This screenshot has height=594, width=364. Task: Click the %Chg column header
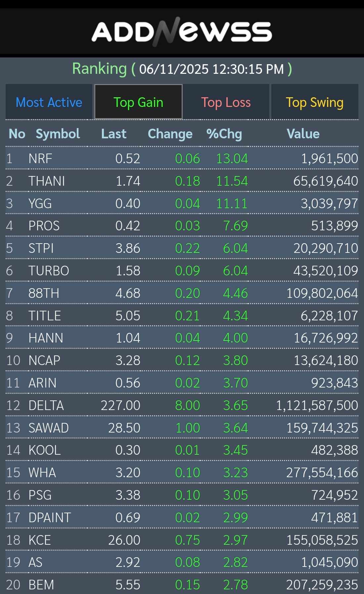coord(224,134)
